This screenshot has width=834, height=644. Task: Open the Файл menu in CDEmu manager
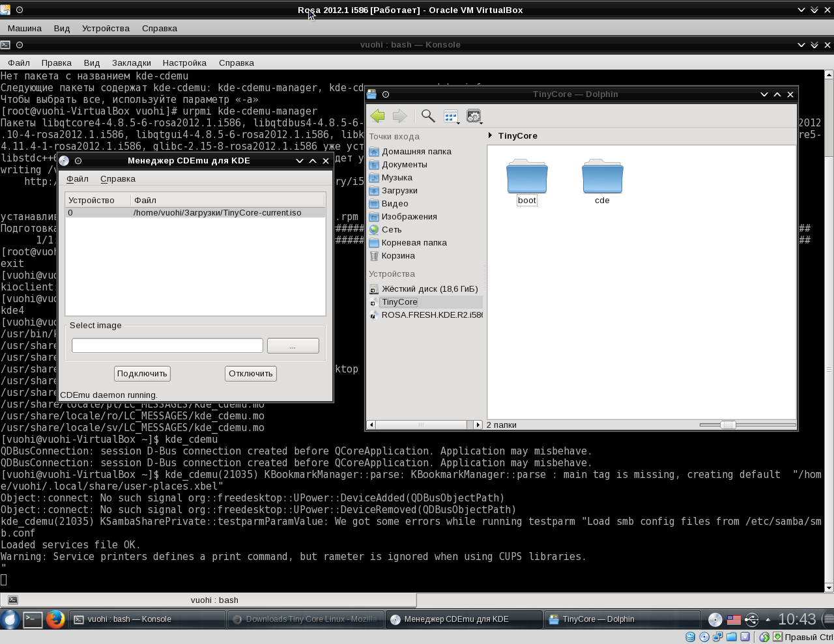pyautogui.click(x=78, y=178)
